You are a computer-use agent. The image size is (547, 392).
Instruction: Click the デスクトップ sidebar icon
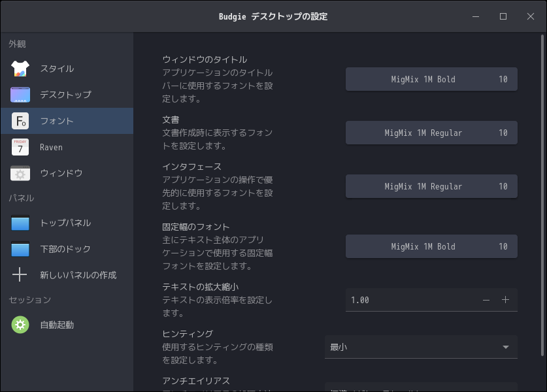(20, 95)
